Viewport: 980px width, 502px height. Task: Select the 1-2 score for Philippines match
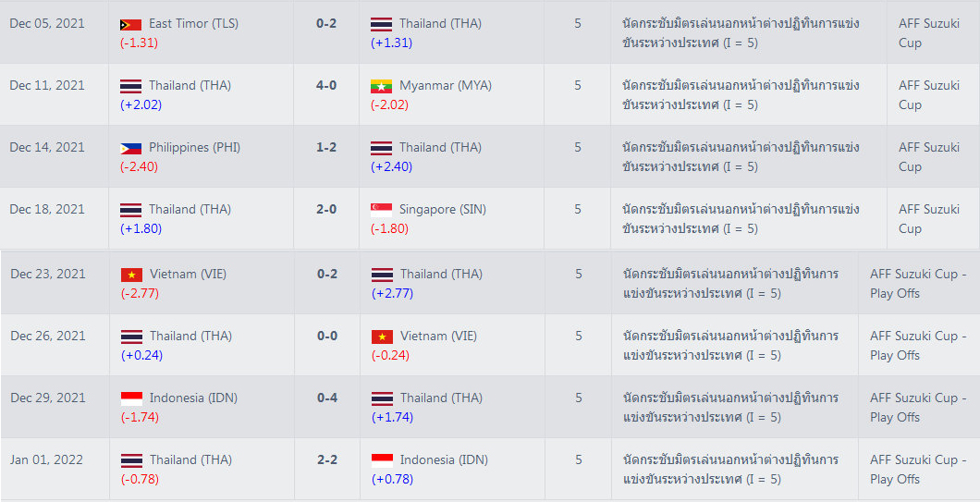326,148
